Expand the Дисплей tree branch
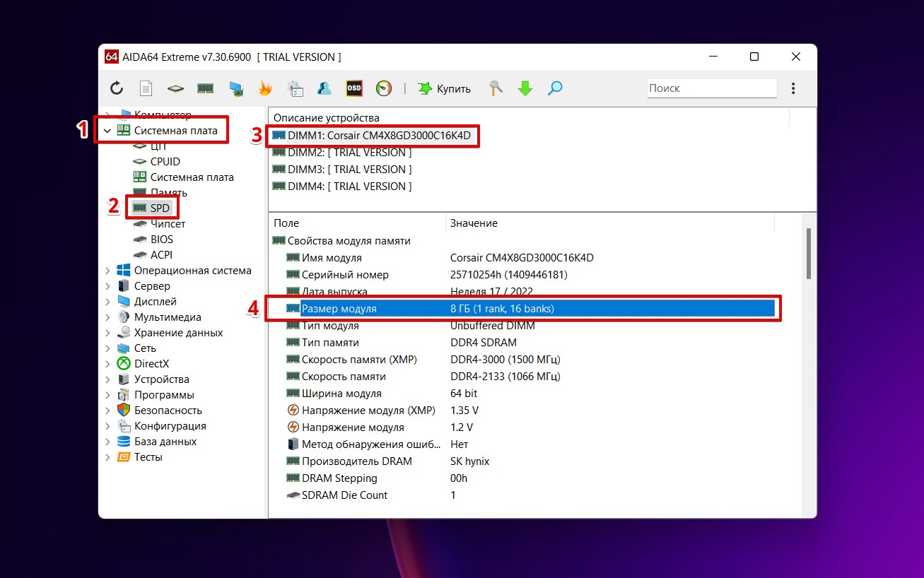The height and width of the screenshot is (578, 924). coord(107,302)
